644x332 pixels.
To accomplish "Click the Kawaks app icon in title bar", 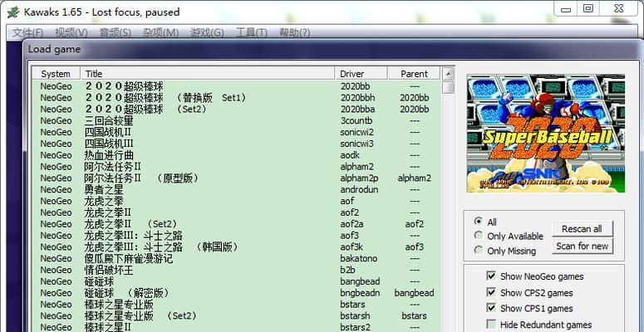I will (x=13, y=12).
